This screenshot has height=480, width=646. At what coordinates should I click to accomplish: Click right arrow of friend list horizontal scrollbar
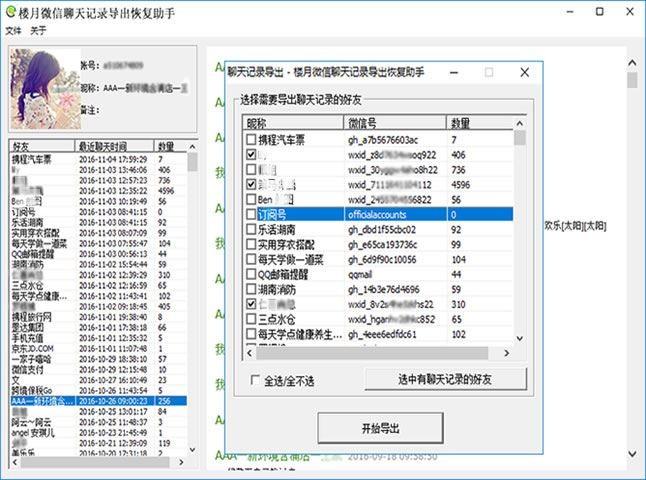[x=181, y=463]
